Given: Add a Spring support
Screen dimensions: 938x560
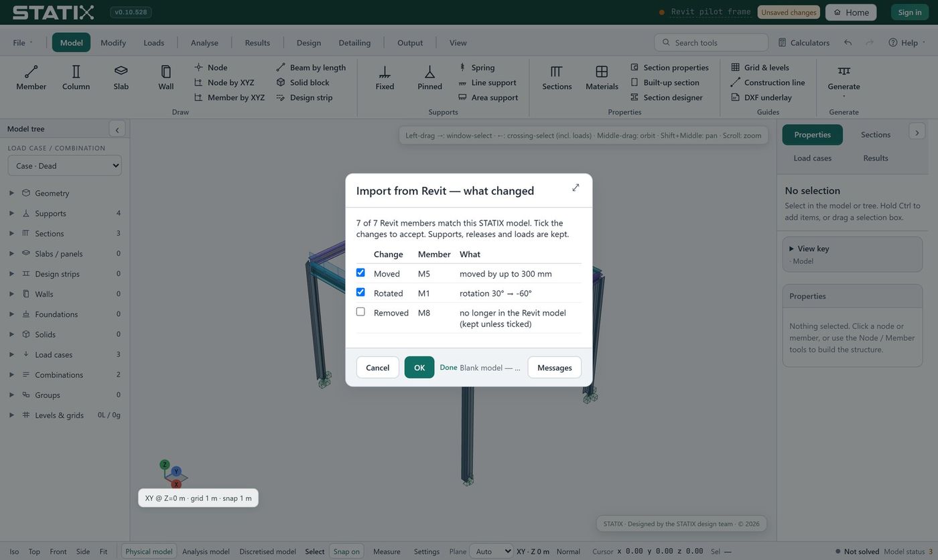Looking at the screenshot, I should pos(476,67).
